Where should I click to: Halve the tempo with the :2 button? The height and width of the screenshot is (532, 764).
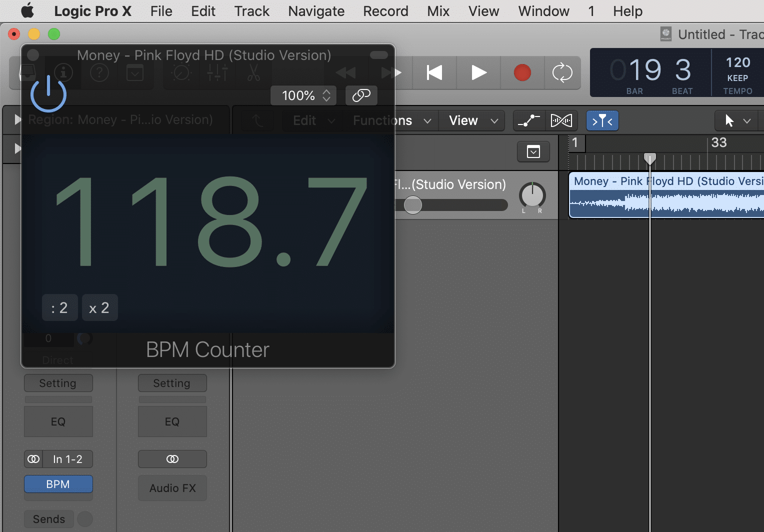coord(59,307)
